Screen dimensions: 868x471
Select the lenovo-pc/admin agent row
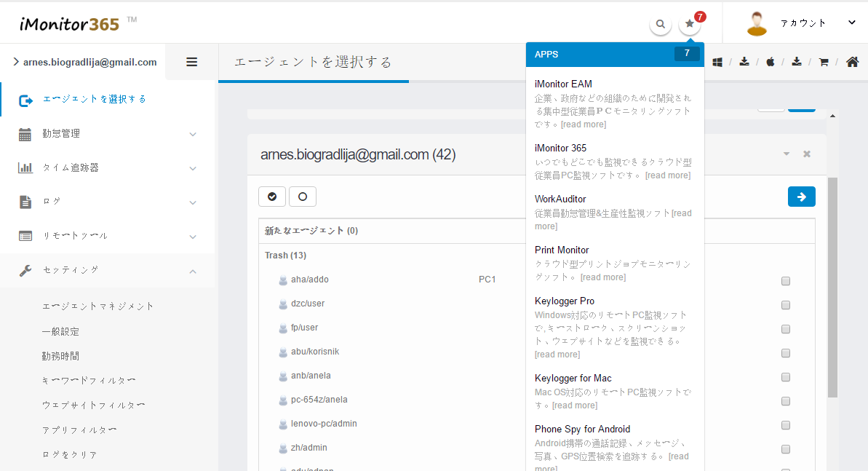pyautogui.click(x=324, y=424)
